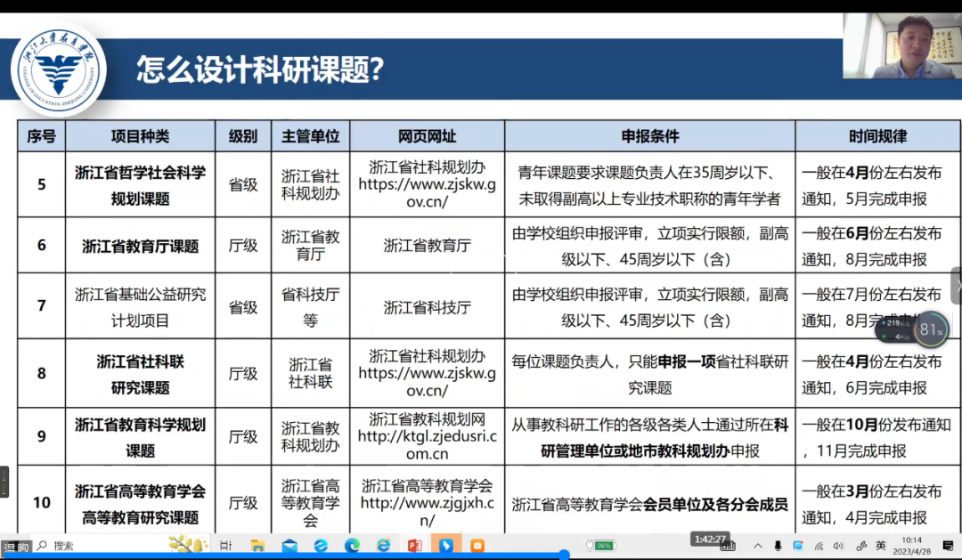Click 浙江省科技厅 website cell
This screenshot has width=962, height=560.
pos(427,306)
